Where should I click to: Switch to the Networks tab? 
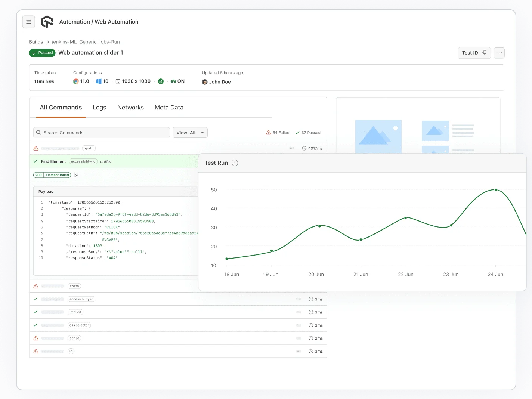[130, 108]
